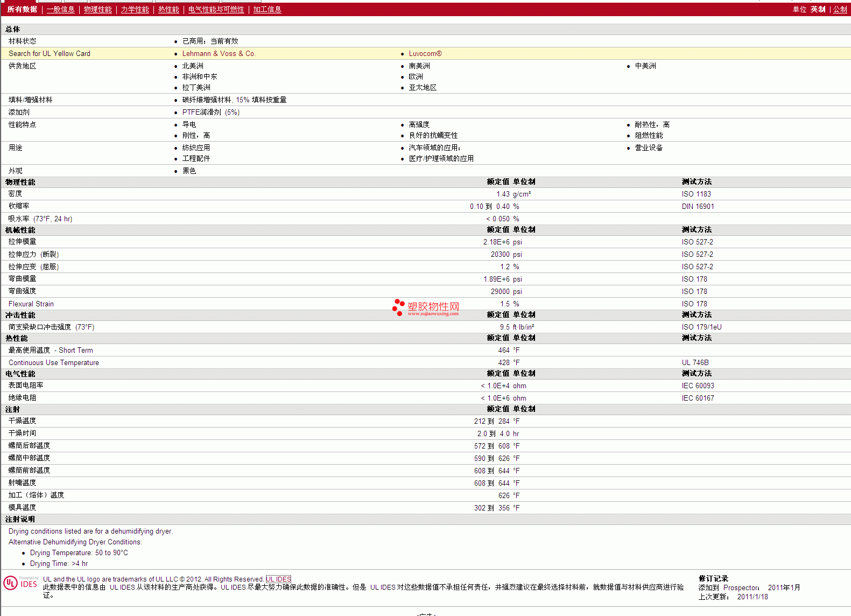Open ISO 527-2 link for 拉伸模量
Screen dimensions: 851x616
[697, 242]
